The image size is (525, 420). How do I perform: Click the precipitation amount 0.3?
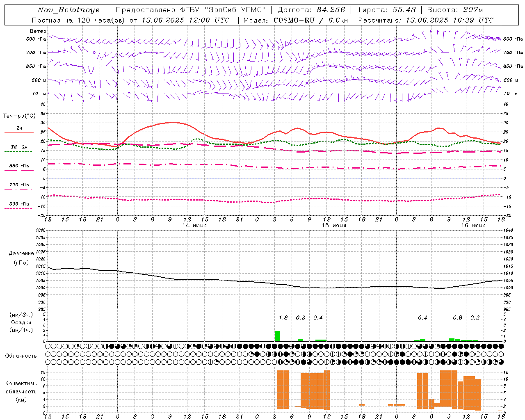coord(301,318)
